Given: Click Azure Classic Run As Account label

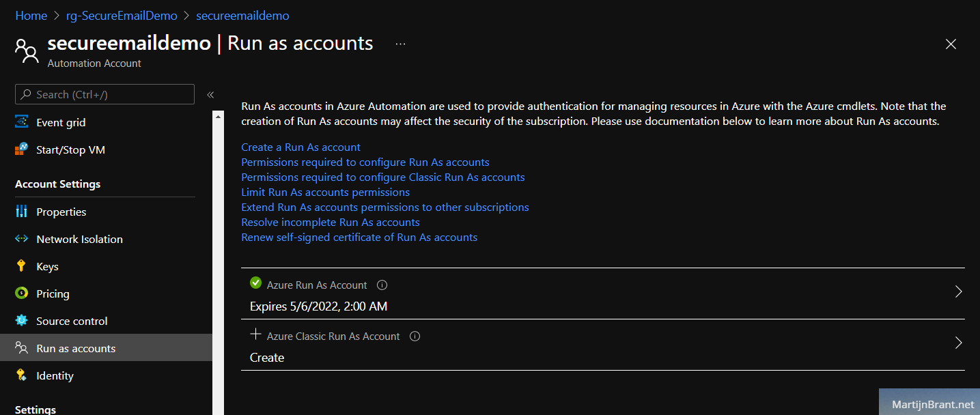Looking at the screenshot, I should click(333, 337).
